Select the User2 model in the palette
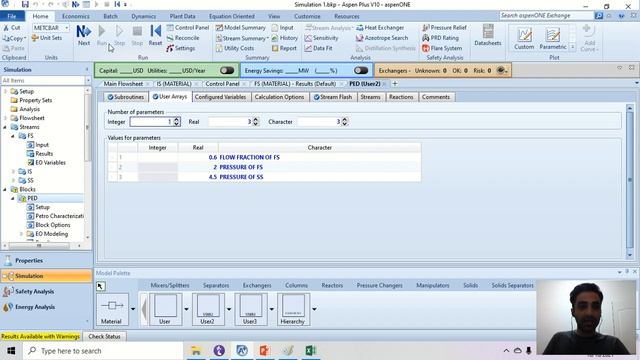Viewport: 640px width, 360px height. point(208,309)
